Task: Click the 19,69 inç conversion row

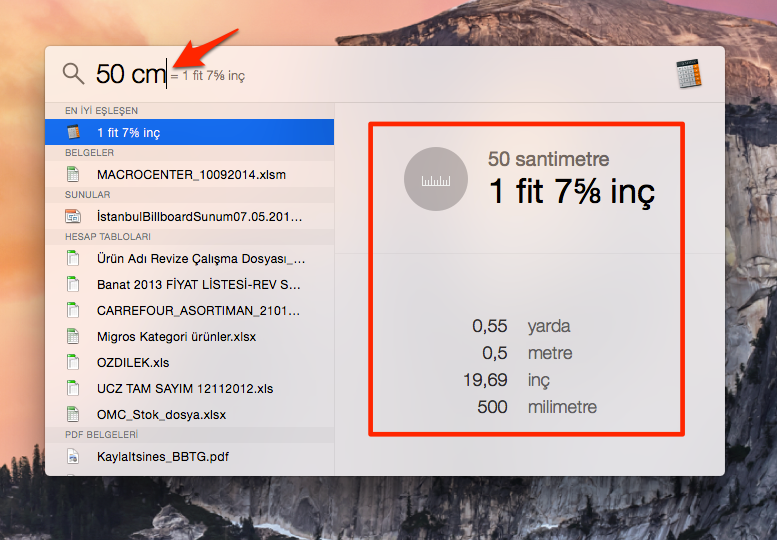Action: [x=527, y=380]
